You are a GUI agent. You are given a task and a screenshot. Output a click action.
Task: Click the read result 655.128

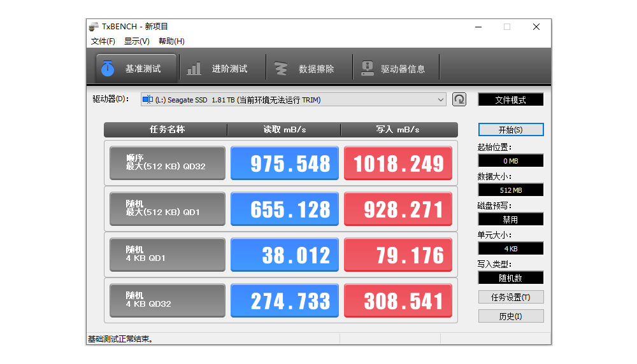284,209
